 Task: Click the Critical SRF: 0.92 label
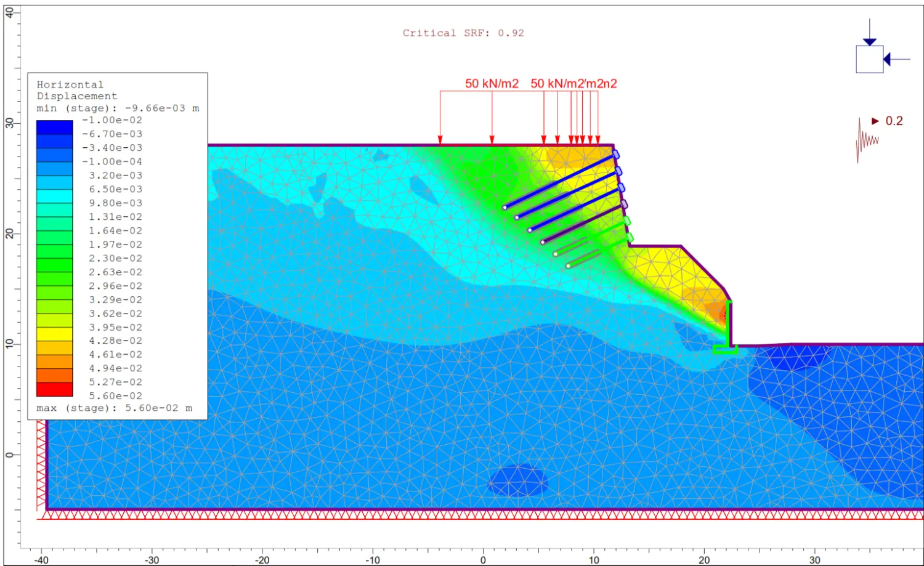(x=463, y=33)
